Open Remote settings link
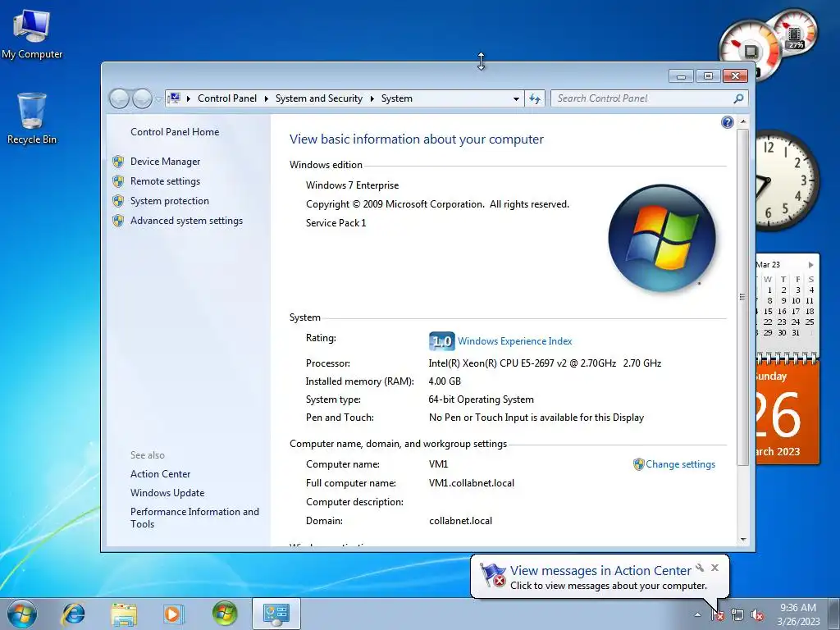The height and width of the screenshot is (630, 840). [165, 181]
